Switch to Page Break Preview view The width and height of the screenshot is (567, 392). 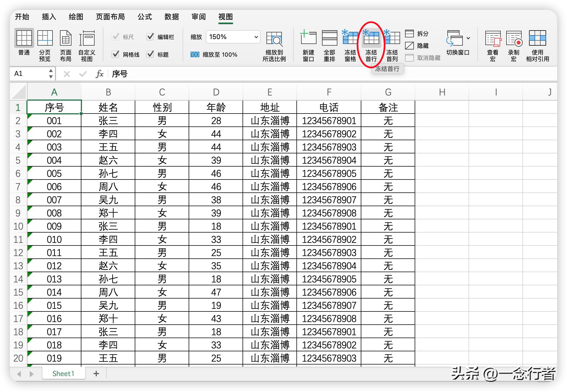[45, 38]
